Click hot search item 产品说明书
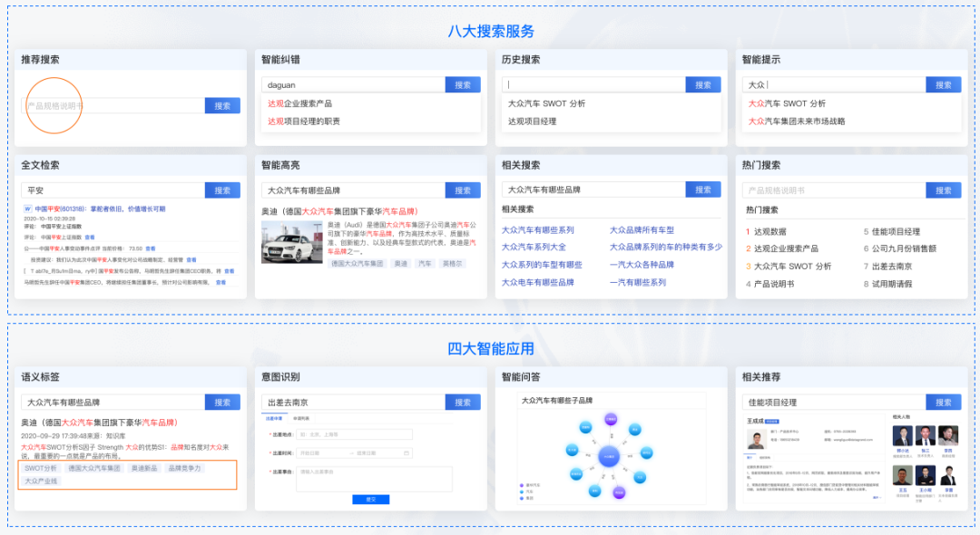This screenshot has height=535, width=980. [x=774, y=284]
